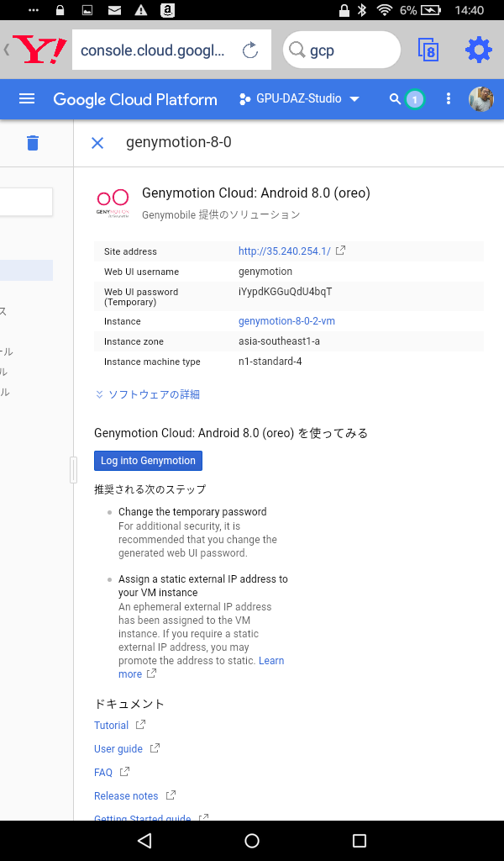The image size is (504, 861).
Task: Click the trash delete icon
Action: coord(33,143)
